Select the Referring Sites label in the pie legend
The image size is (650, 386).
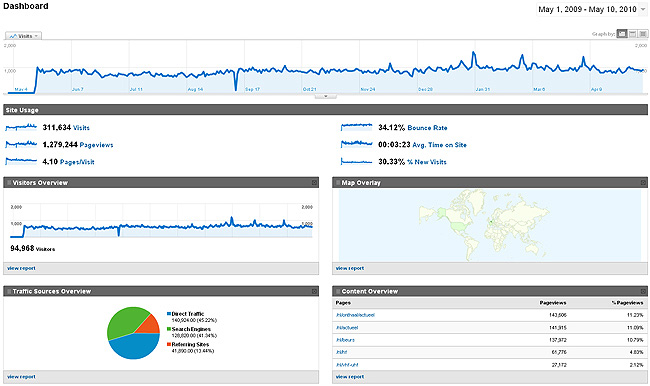(190, 345)
